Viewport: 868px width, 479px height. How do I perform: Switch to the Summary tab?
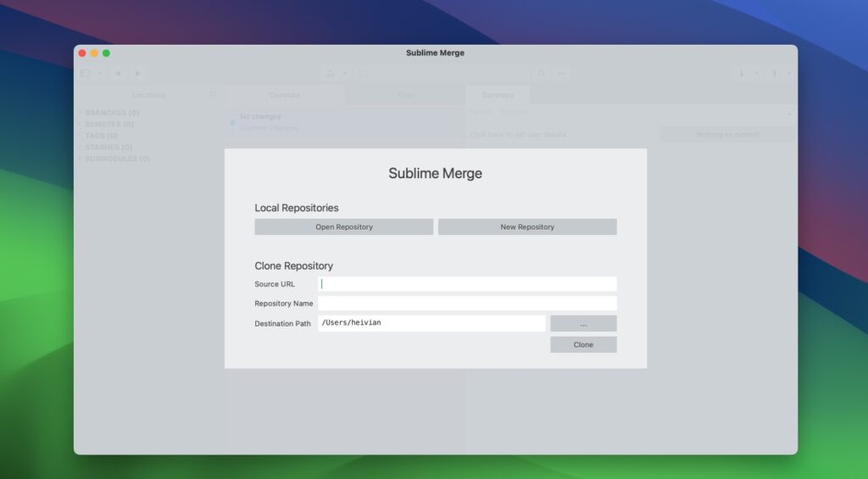click(x=498, y=95)
